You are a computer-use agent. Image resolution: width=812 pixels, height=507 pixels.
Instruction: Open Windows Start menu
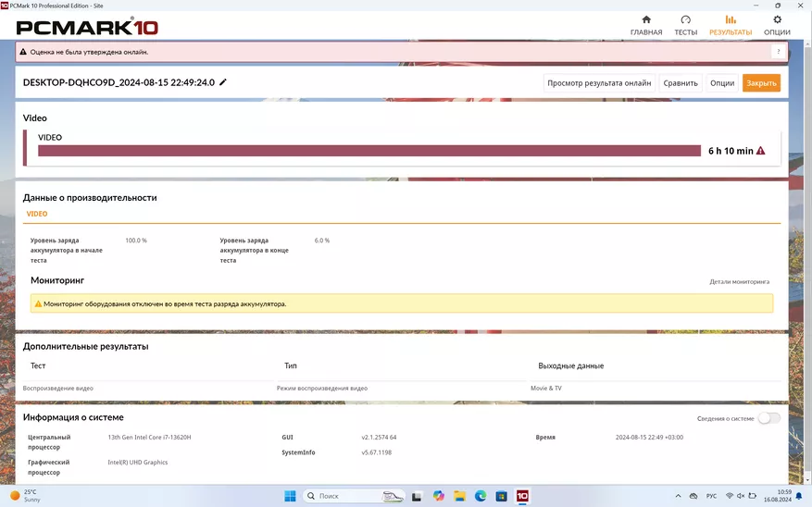pyautogui.click(x=290, y=496)
